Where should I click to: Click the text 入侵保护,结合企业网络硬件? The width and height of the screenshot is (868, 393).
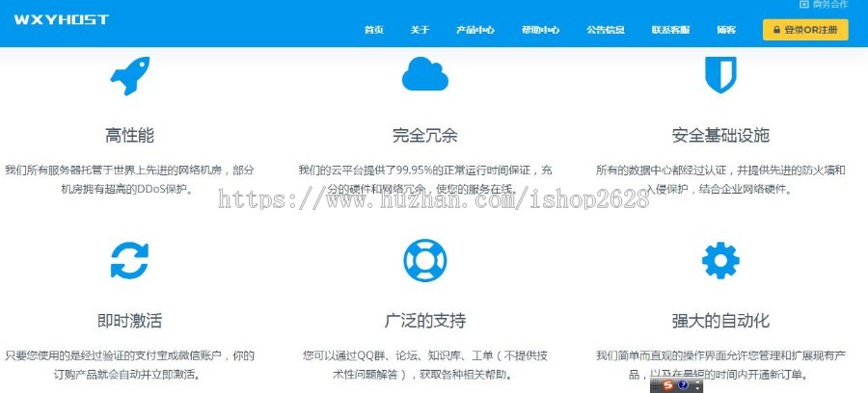[720, 189]
